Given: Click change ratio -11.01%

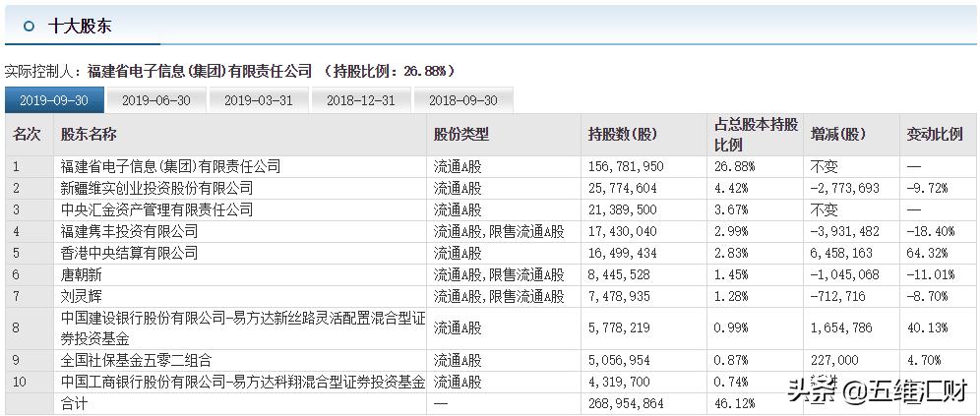Looking at the screenshot, I should (931, 274).
